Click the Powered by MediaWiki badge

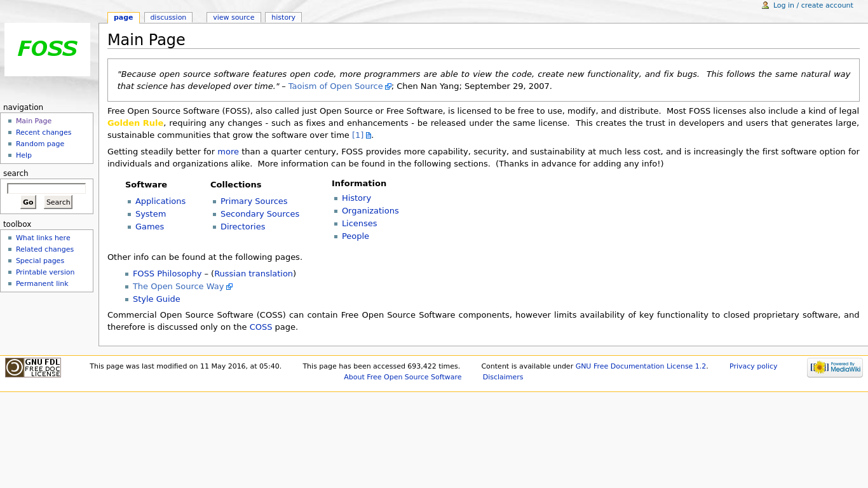(834, 367)
